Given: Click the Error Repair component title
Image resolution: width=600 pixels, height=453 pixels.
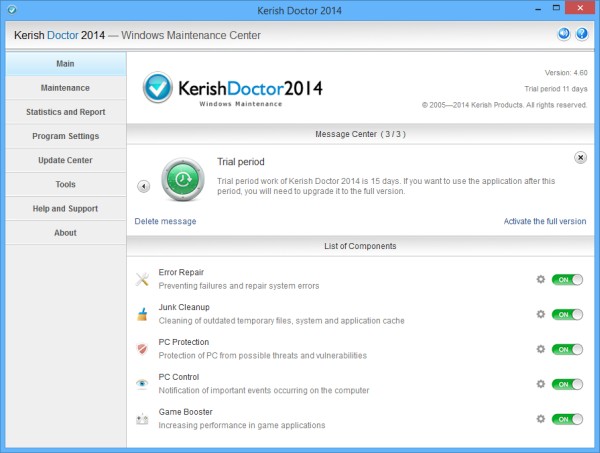Looking at the screenshot, I should click(181, 272).
